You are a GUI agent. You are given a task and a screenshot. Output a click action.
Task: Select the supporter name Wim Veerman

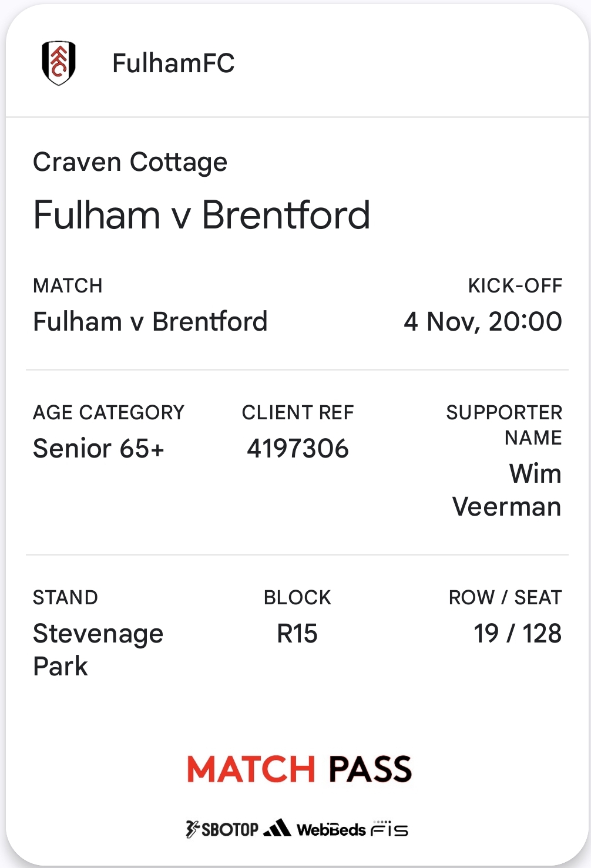coord(507,490)
